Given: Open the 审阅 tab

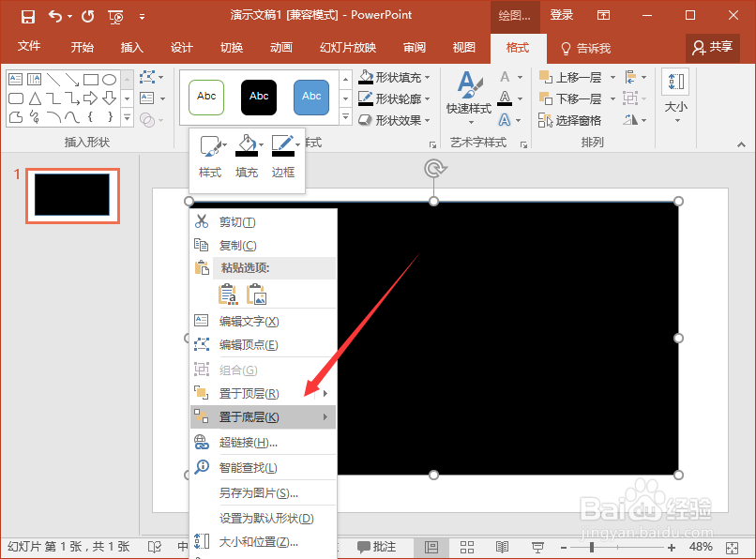Looking at the screenshot, I should pyautogui.click(x=415, y=47).
